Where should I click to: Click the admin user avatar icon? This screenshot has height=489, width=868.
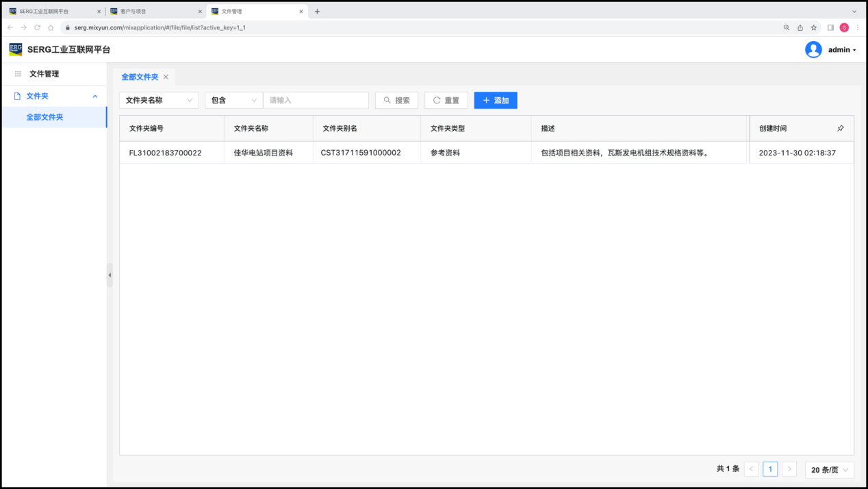[813, 49]
